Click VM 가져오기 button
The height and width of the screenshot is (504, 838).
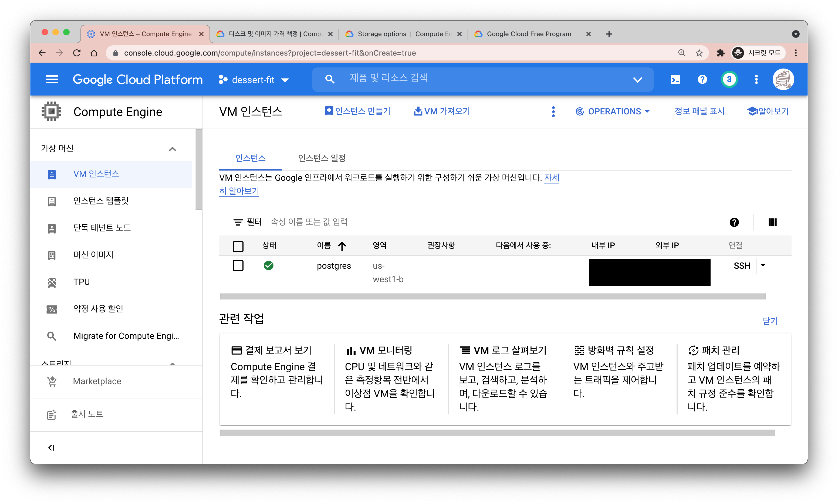point(441,111)
